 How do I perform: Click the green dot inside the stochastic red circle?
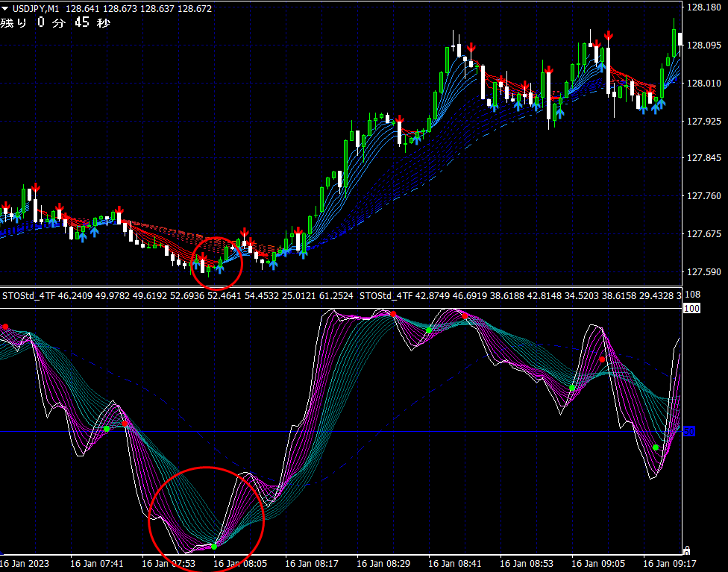click(214, 547)
